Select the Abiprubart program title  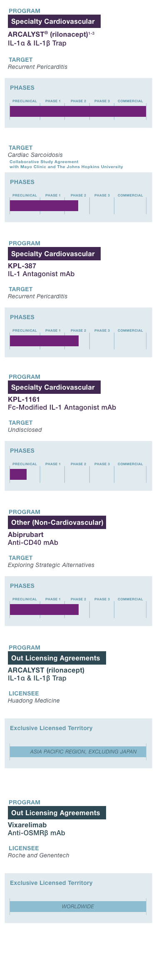click(x=26, y=534)
